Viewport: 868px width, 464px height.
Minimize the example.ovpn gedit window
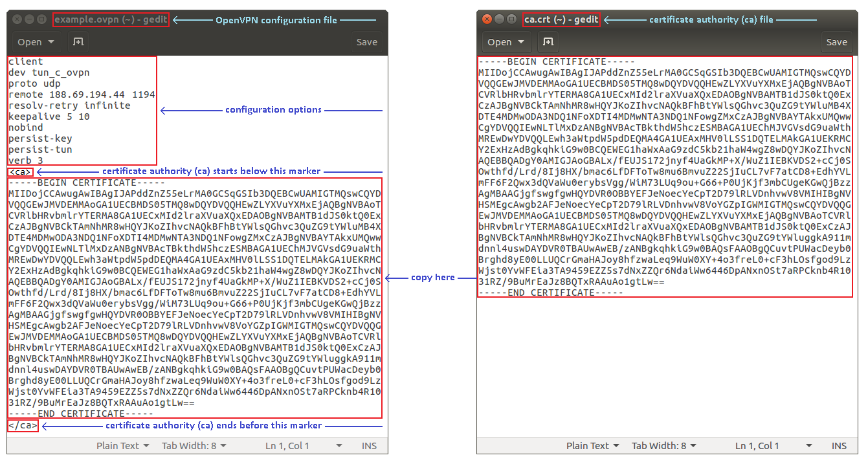[30, 20]
